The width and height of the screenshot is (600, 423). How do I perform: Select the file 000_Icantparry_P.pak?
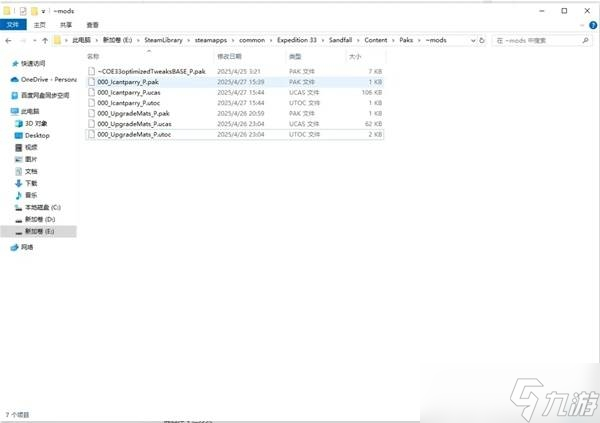[234, 82]
